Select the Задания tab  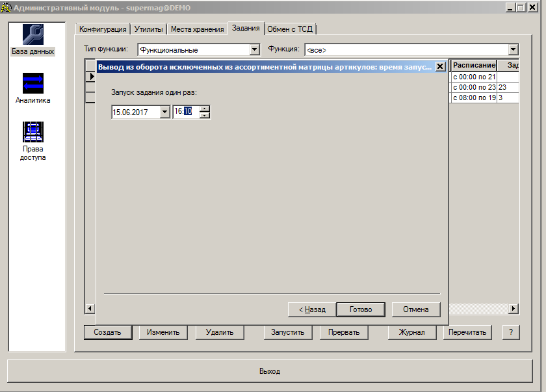click(x=246, y=28)
